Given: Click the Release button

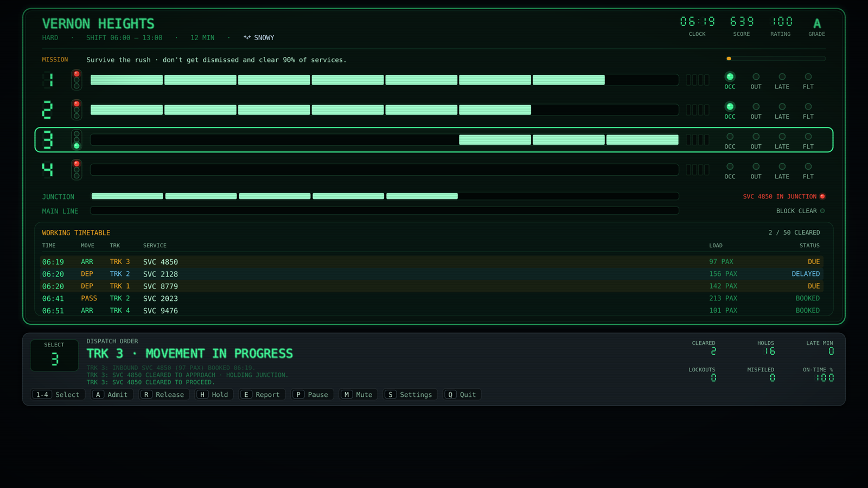Looking at the screenshot, I should [x=164, y=395].
